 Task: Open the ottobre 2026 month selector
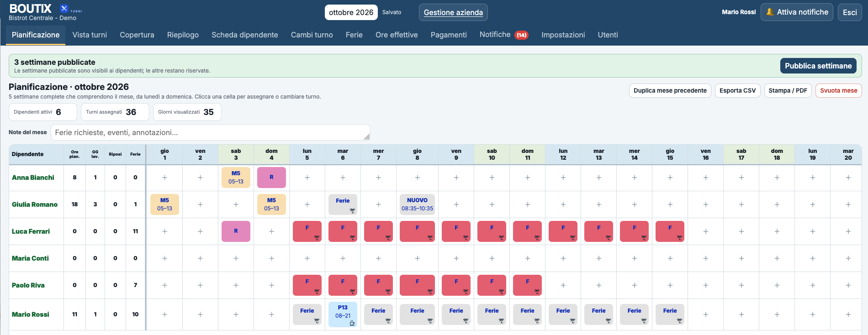[351, 12]
